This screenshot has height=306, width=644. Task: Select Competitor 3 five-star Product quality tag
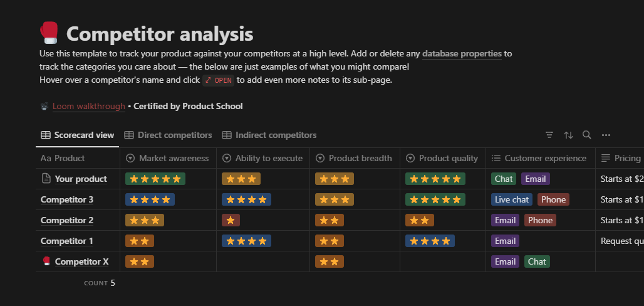point(436,199)
